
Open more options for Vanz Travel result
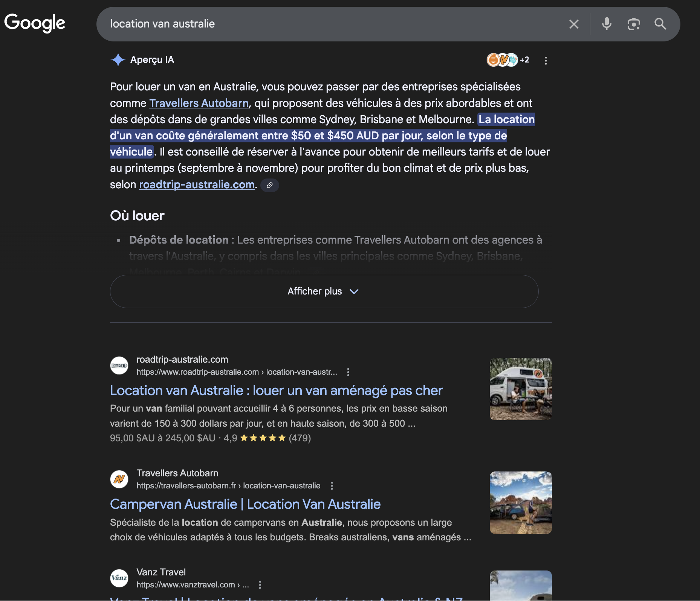click(x=260, y=585)
